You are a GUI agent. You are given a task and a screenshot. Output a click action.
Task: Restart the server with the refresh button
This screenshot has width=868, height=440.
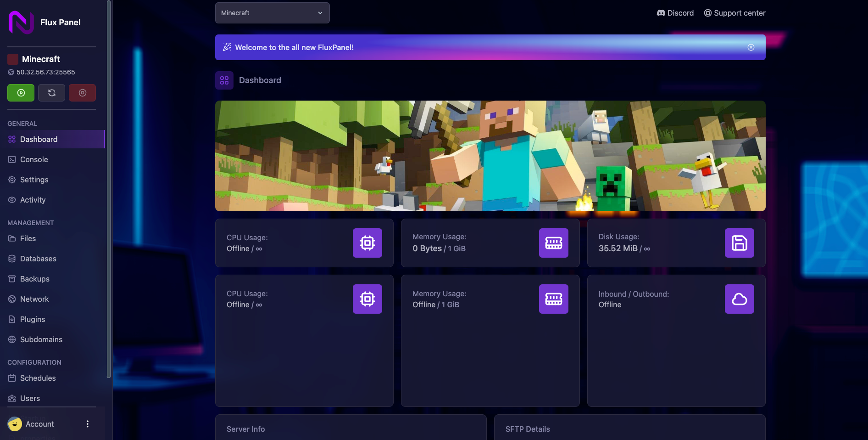51,93
